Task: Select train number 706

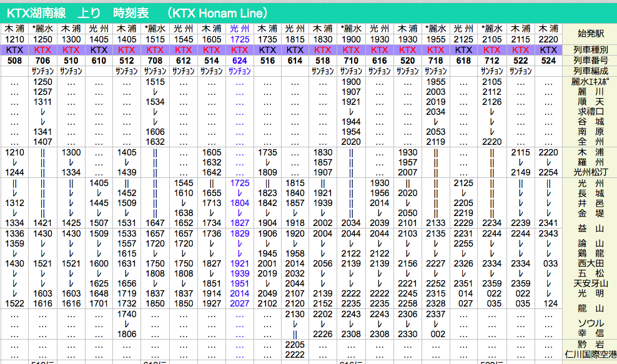Action: (42, 61)
